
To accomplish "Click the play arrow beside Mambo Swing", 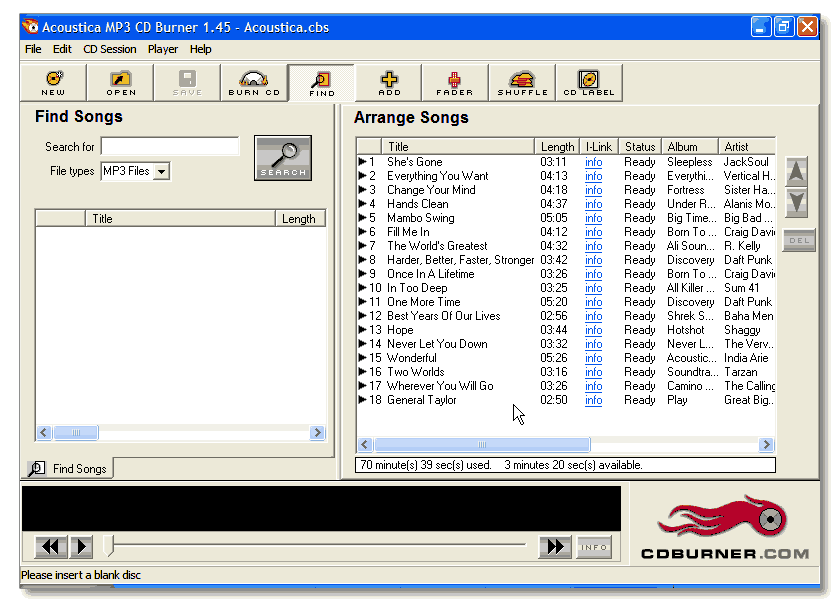I will coord(363,217).
